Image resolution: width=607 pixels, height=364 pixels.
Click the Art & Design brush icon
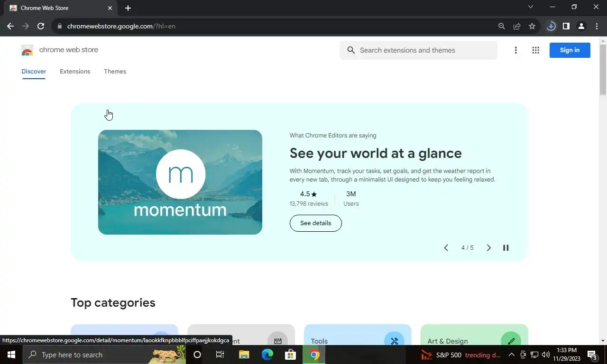coord(511,341)
